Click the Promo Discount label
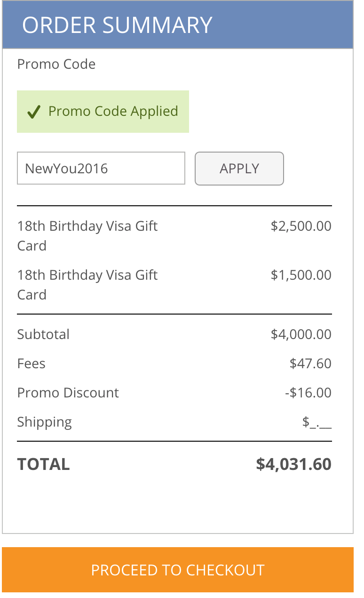This screenshot has height=598, width=364. [68, 393]
